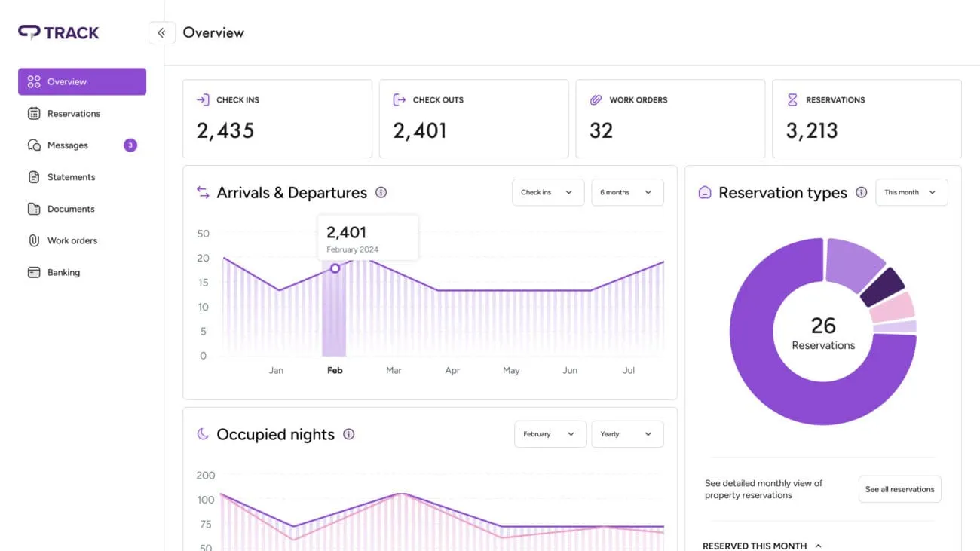Click the info icon beside Arrivals & Departures
This screenshot has width=980, height=551.
coord(381,193)
